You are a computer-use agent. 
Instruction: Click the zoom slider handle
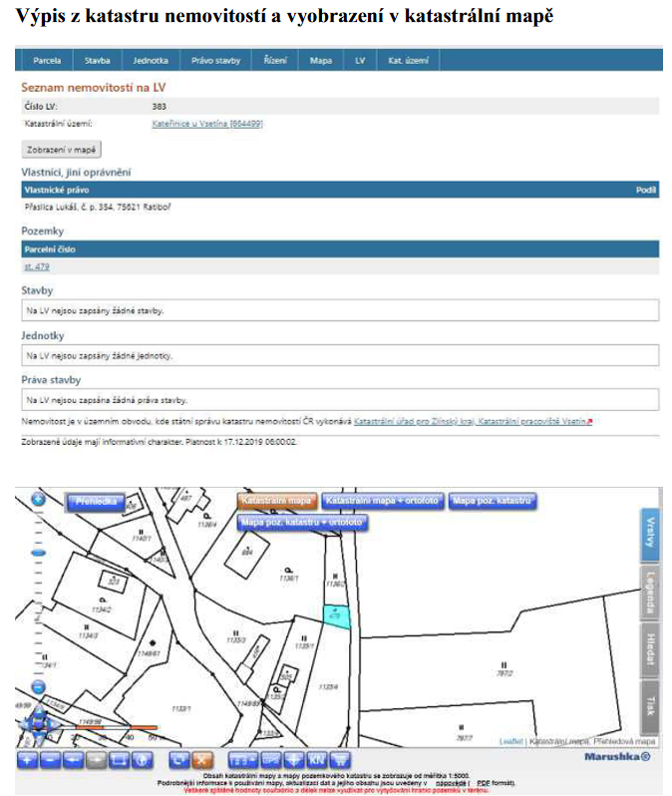pyautogui.click(x=38, y=553)
